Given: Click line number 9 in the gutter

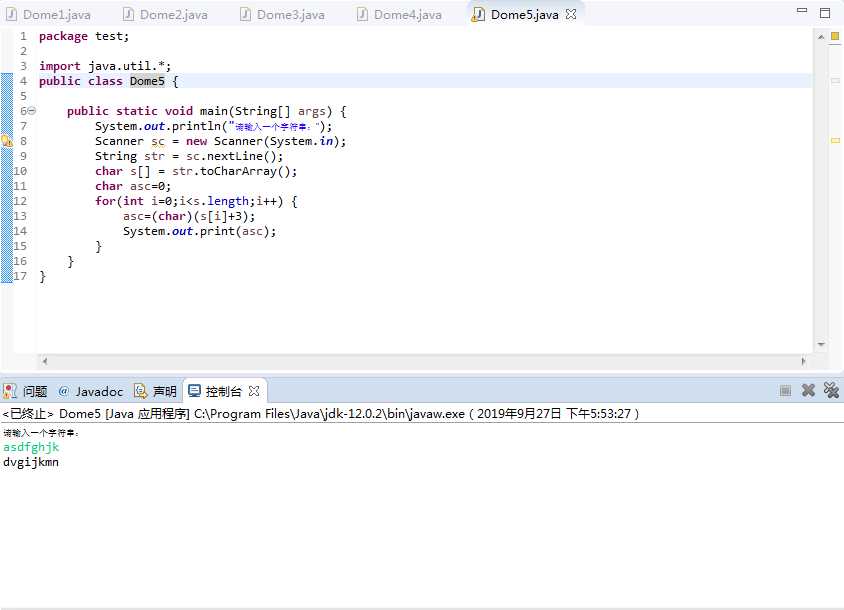Looking at the screenshot, I should tap(23, 156).
